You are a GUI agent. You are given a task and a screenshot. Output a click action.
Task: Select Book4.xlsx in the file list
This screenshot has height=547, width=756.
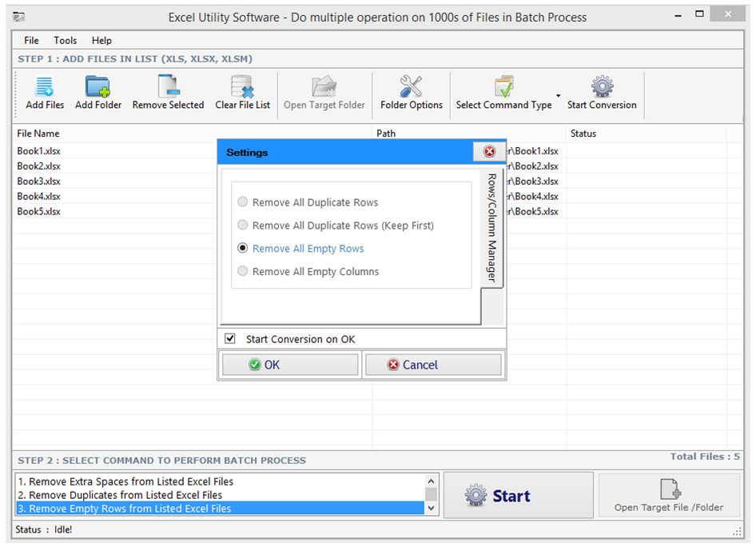38,196
